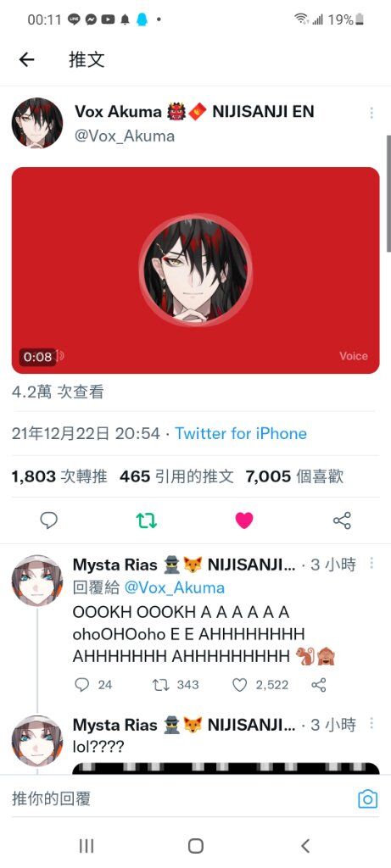The height and width of the screenshot is (868, 391).
Task: Open three-dot menu on first Mysta Rias reply
Action: click(x=371, y=564)
